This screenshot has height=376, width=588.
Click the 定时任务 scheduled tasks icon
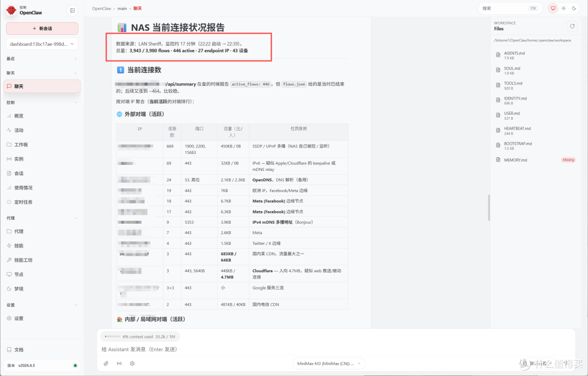[x=9, y=202]
